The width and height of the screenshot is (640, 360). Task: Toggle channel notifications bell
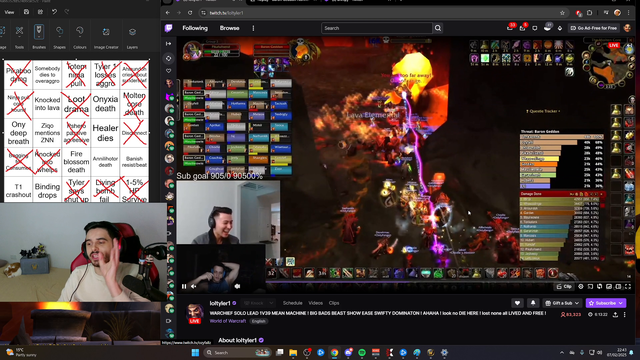(x=533, y=303)
